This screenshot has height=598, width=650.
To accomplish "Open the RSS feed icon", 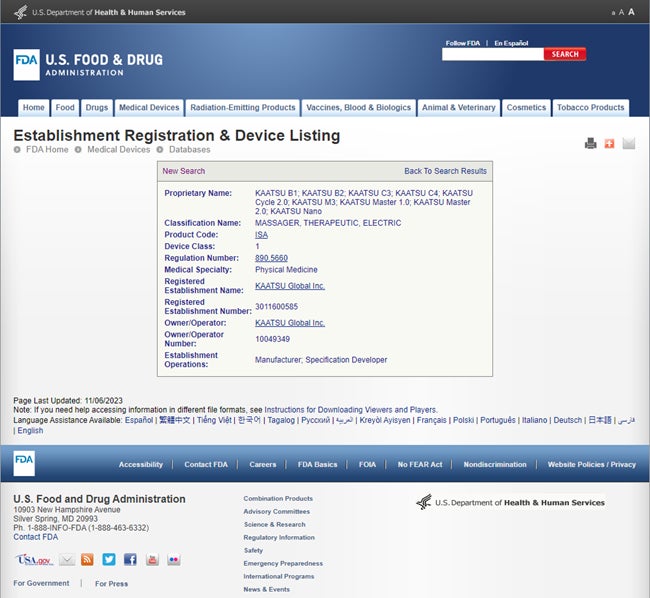I will pos(87,559).
